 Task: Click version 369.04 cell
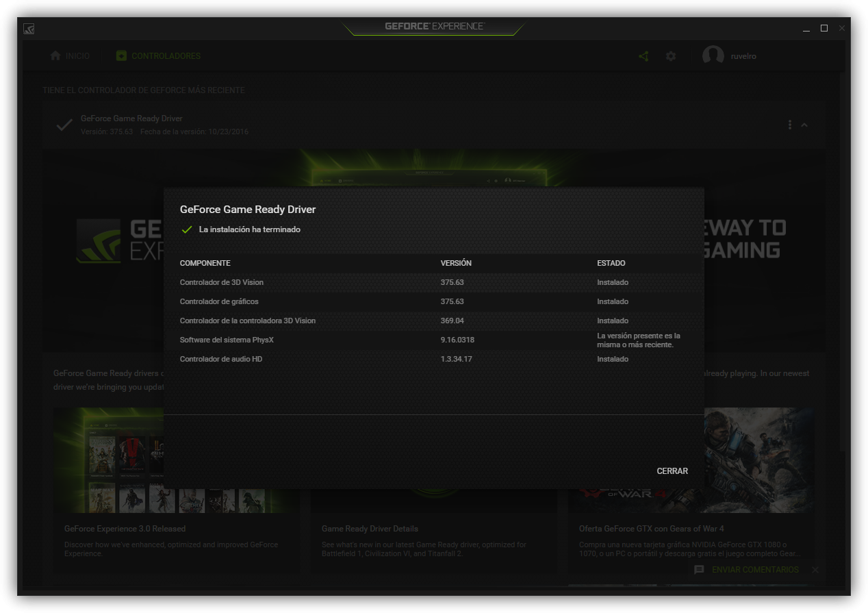tap(452, 321)
